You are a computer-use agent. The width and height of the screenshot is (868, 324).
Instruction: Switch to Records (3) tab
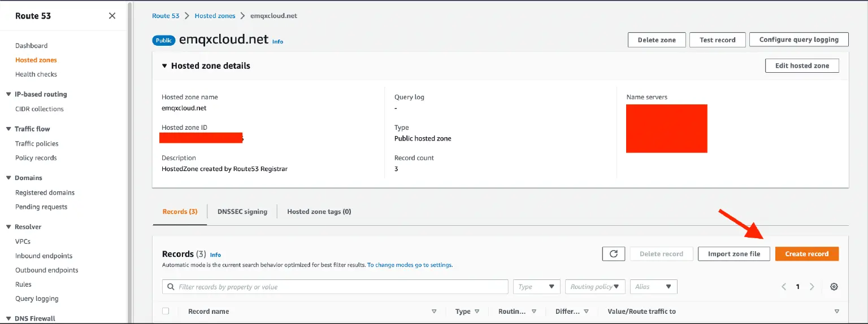(x=180, y=212)
